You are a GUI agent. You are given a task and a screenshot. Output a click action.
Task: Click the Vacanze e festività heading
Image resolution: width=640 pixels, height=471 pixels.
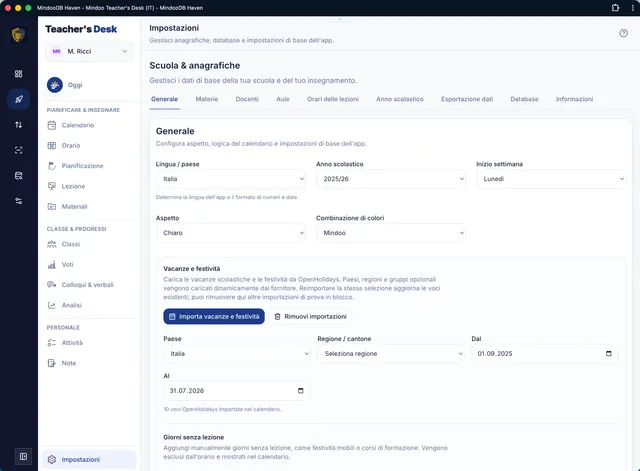pyautogui.click(x=192, y=269)
